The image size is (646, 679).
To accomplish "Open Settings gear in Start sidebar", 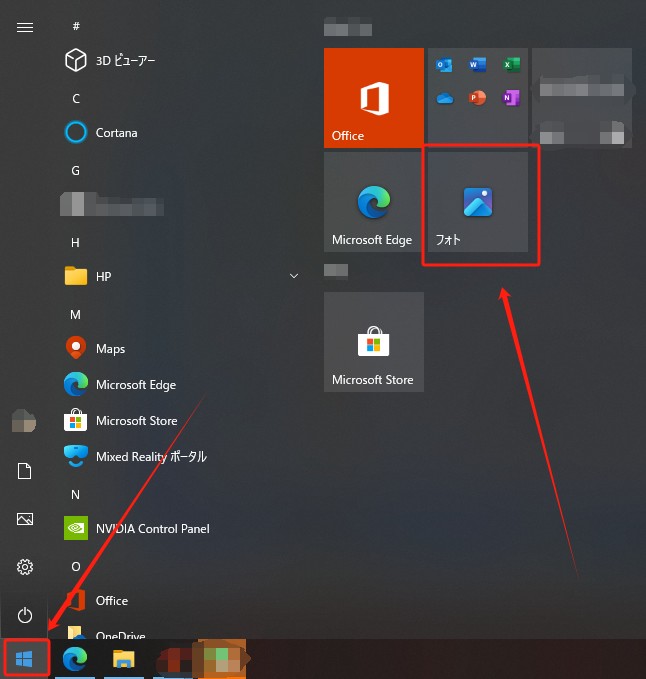I will tap(25, 567).
